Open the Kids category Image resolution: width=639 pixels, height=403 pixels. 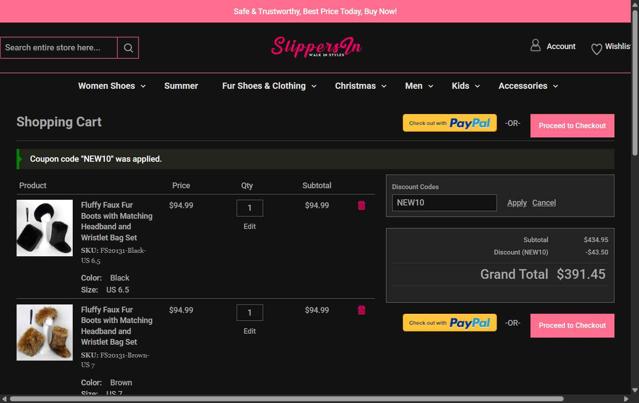click(x=460, y=86)
